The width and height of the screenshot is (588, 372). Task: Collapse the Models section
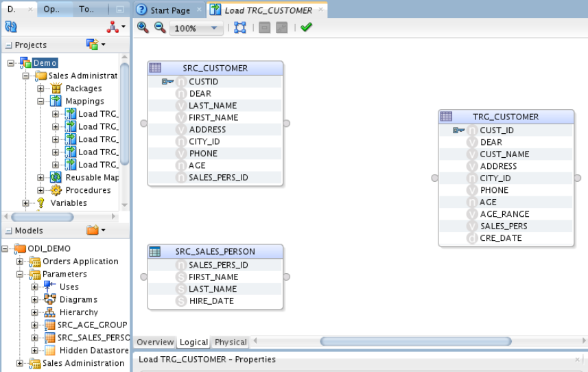pos(8,231)
